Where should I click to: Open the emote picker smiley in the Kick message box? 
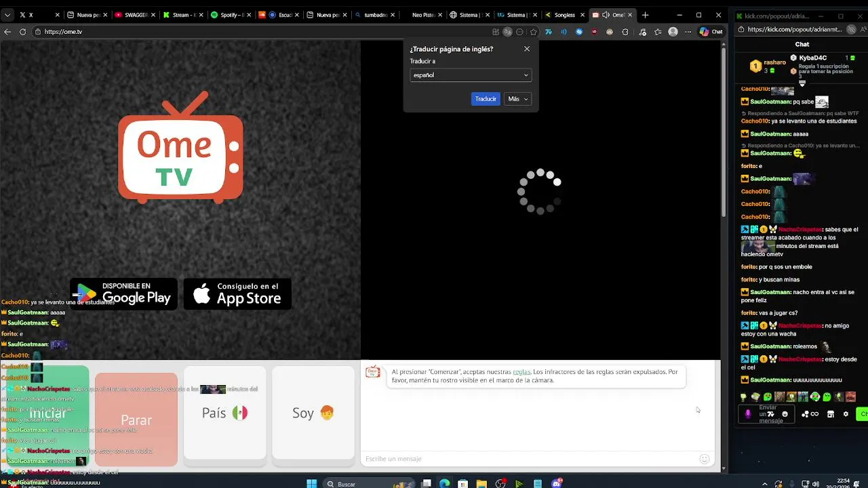pos(785,414)
